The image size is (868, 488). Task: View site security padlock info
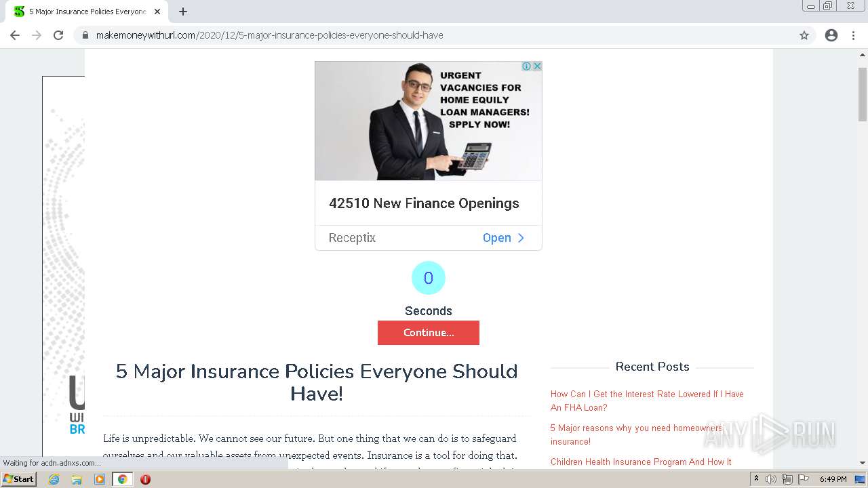85,35
